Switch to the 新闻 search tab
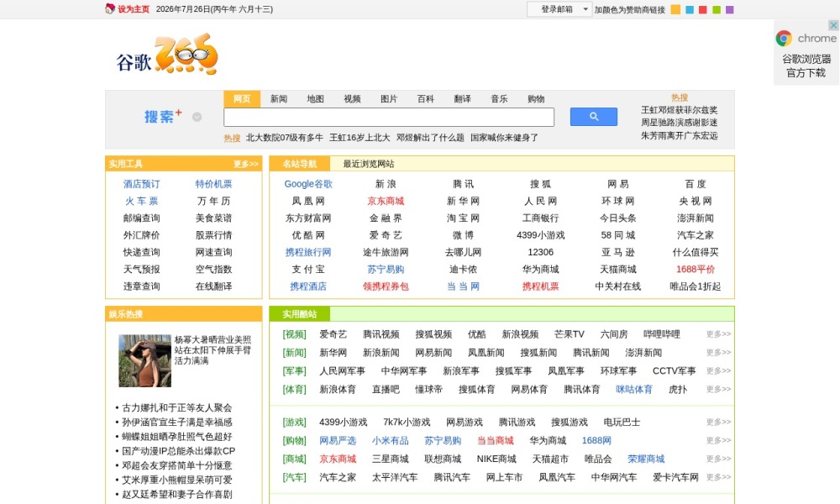The width and height of the screenshot is (840, 504). pyautogui.click(x=279, y=98)
